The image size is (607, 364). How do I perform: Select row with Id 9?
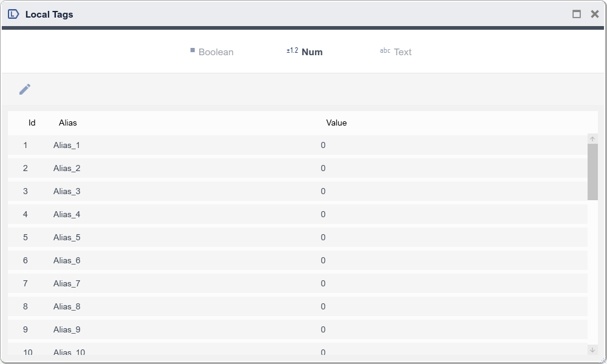tap(25, 329)
